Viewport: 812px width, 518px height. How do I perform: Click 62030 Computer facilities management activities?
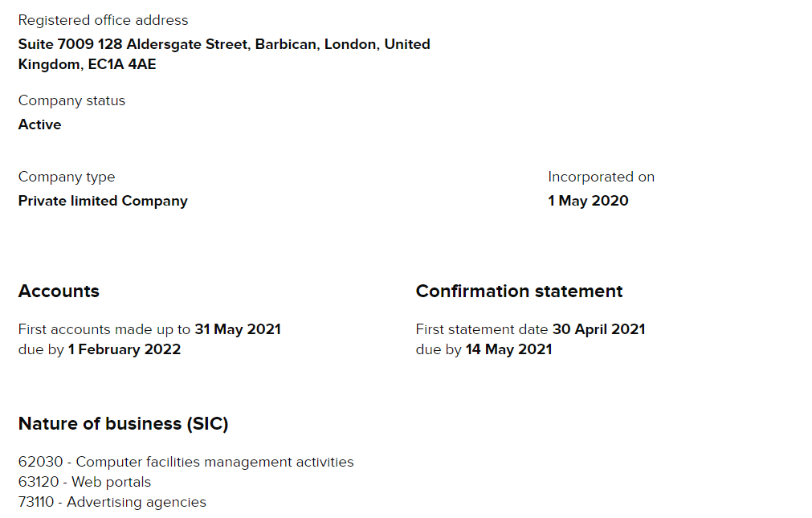[x=186, y=462]
